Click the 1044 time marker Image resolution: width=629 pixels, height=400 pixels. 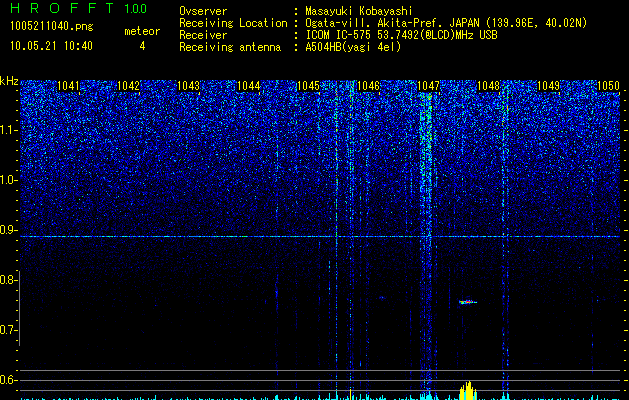coord(248,86)
